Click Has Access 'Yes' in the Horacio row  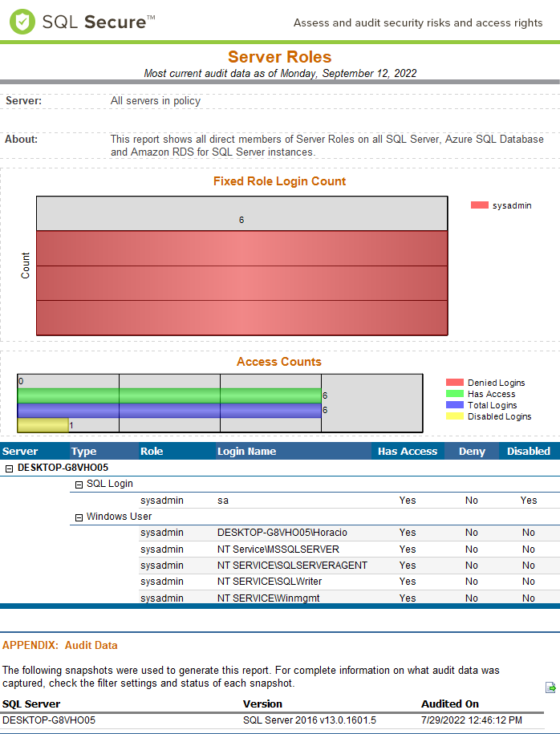pos(408,533)
